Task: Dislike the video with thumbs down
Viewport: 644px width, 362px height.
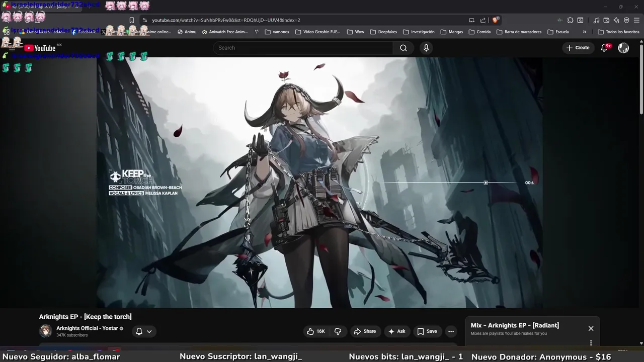Action: coord(338,331)
